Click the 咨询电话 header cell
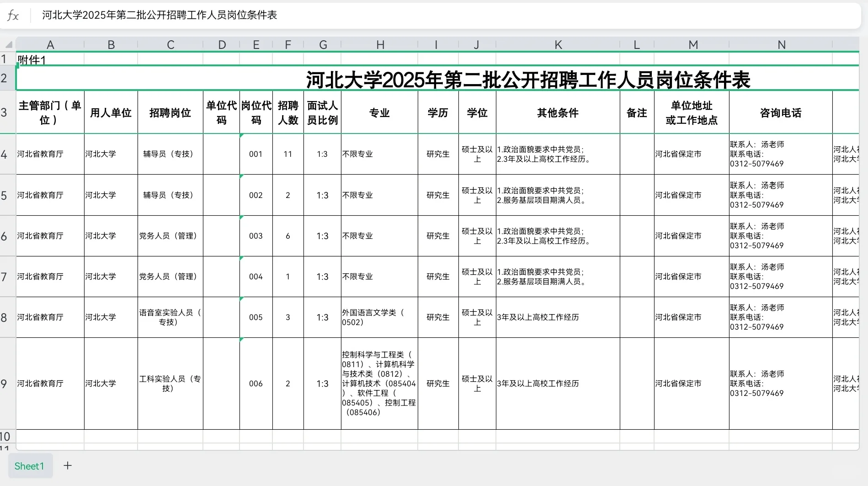This screenshot has height=486, width=868. tap(781, 112)
